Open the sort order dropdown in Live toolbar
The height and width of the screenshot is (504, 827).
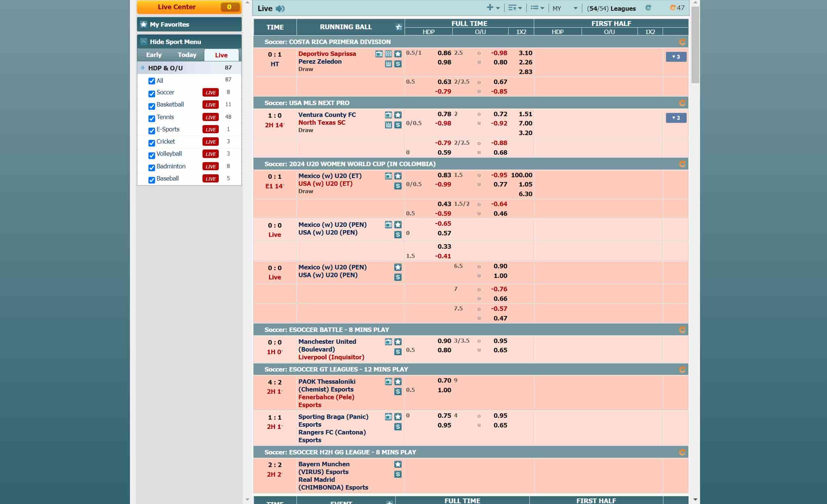pos(515,8)
